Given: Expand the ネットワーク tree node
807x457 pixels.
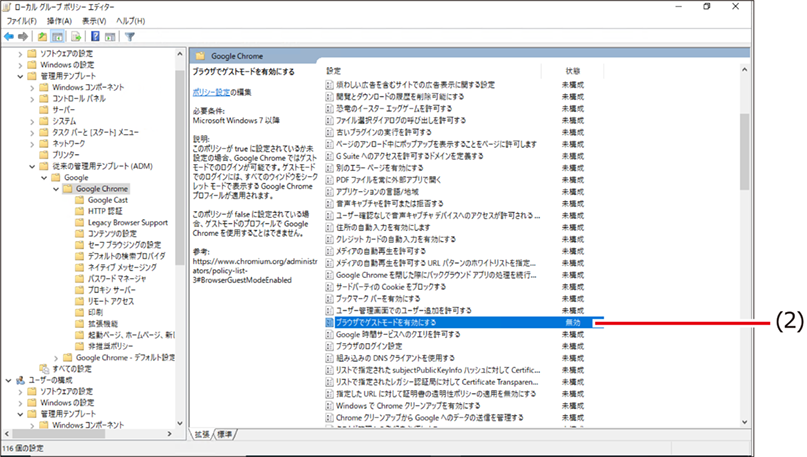Looking at the screenshot, I should pos(32,144).
